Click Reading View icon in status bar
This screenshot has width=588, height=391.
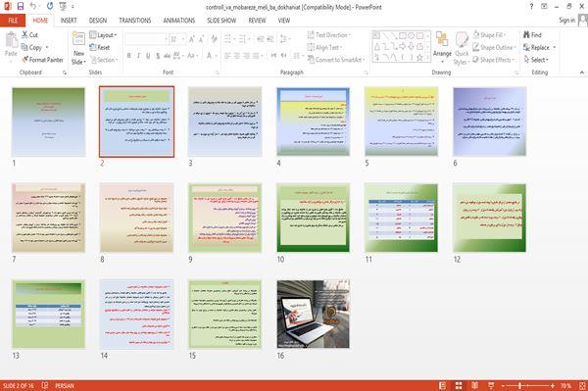pyautogui.click(x=474, y=385)
